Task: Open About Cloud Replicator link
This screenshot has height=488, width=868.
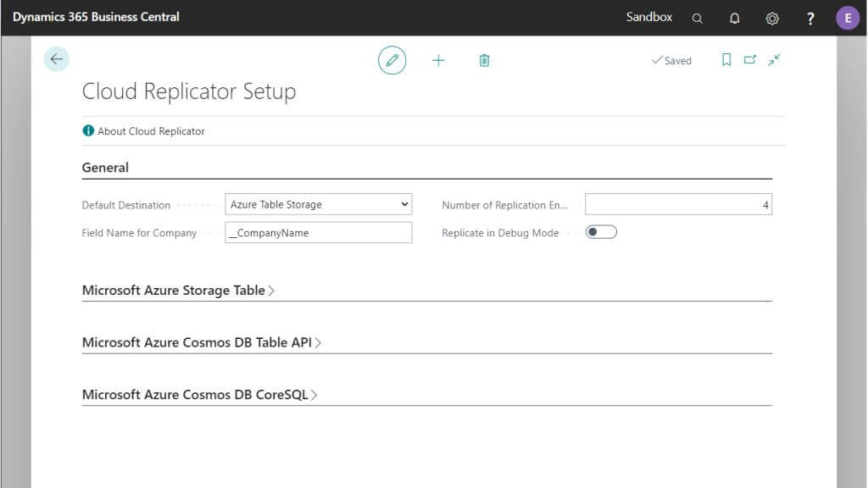Action: pyautogui.click(x=151, y=131)
